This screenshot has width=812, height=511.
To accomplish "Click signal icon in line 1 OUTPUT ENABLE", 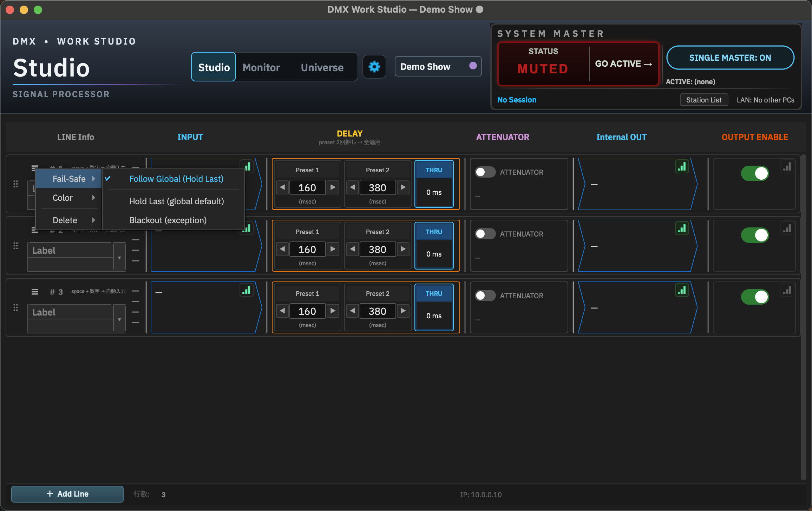I will (787, 167).
